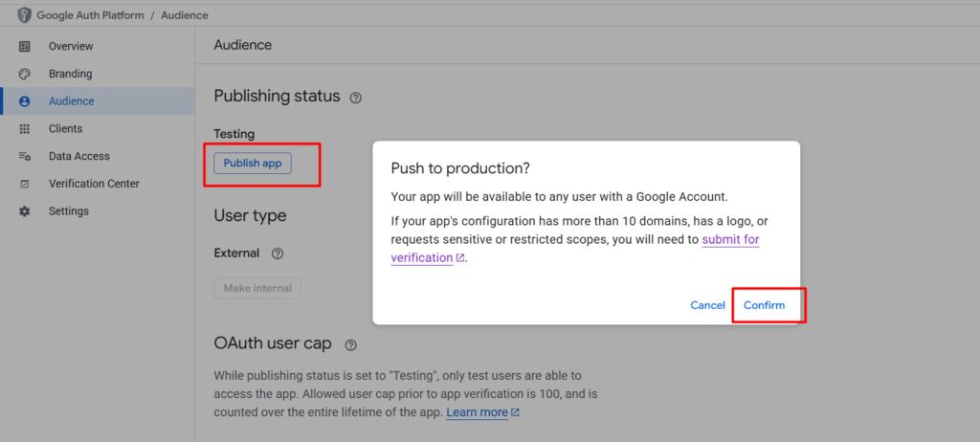Viewport: 980px width, 442px height.
Task: Click the Push to production? dialog title
Action: (x=460, y=168)
